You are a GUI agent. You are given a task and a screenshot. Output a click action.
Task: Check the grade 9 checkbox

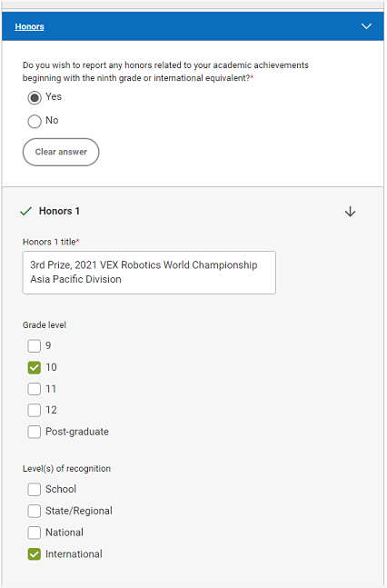pos(35,345)
